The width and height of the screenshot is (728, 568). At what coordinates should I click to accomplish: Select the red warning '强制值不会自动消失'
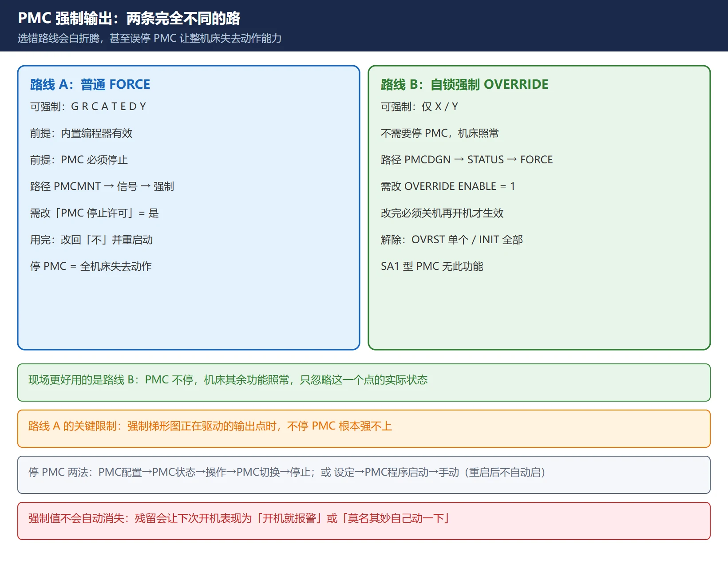[364, 521]
